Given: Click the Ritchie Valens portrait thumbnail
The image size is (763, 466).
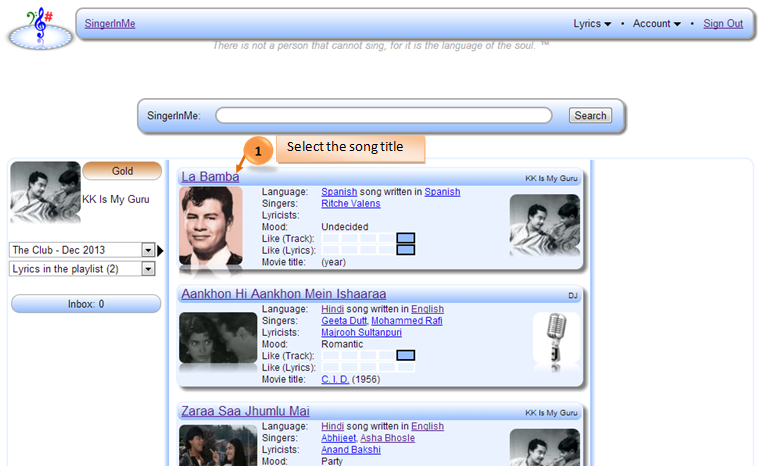Looking at the screenshot, I should (x=211, y=226).
